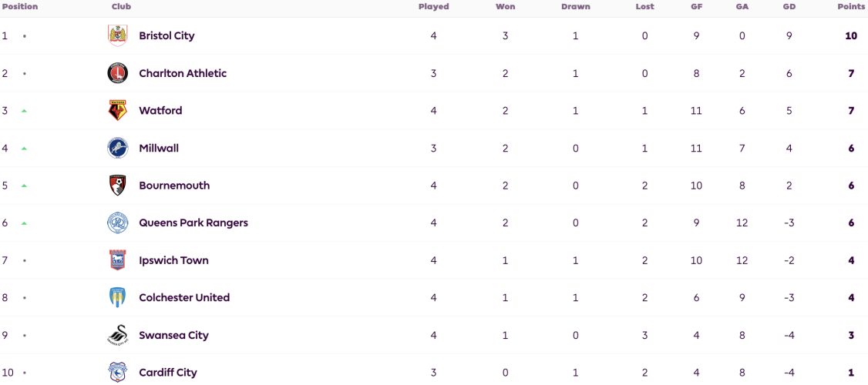Click the Charlton Athletic club badge

117,73
